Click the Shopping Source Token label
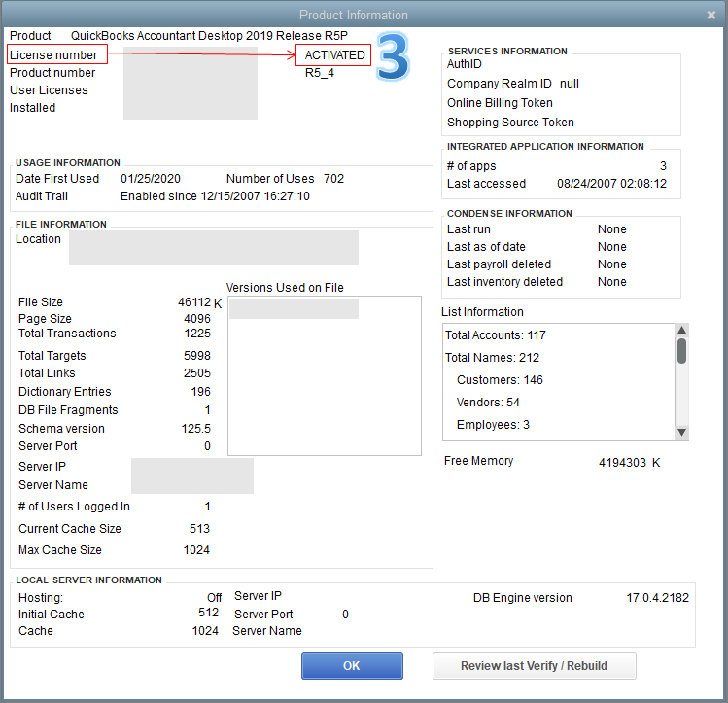Screen dimensions: 728x703 (x=510, y=123)
